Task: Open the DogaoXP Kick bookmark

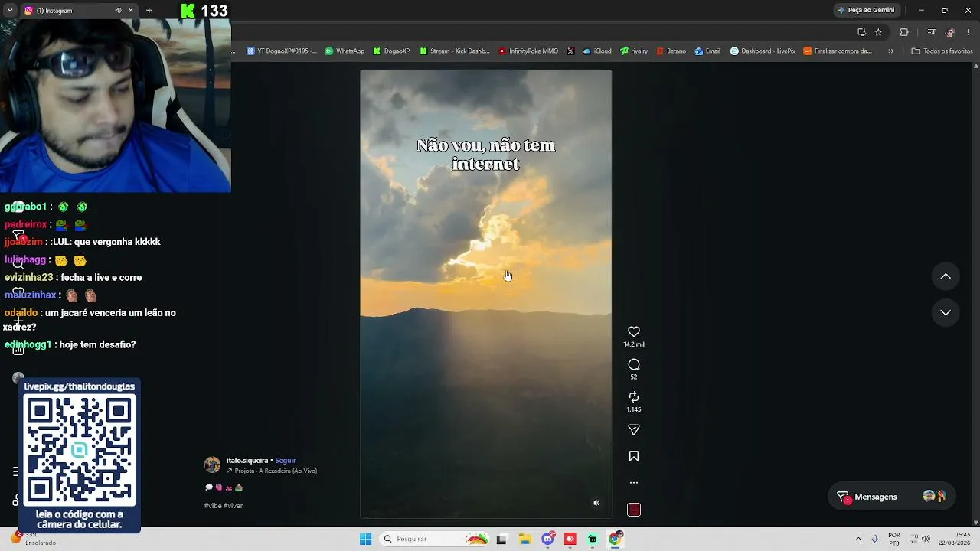Action: click(x=392, y=51)
